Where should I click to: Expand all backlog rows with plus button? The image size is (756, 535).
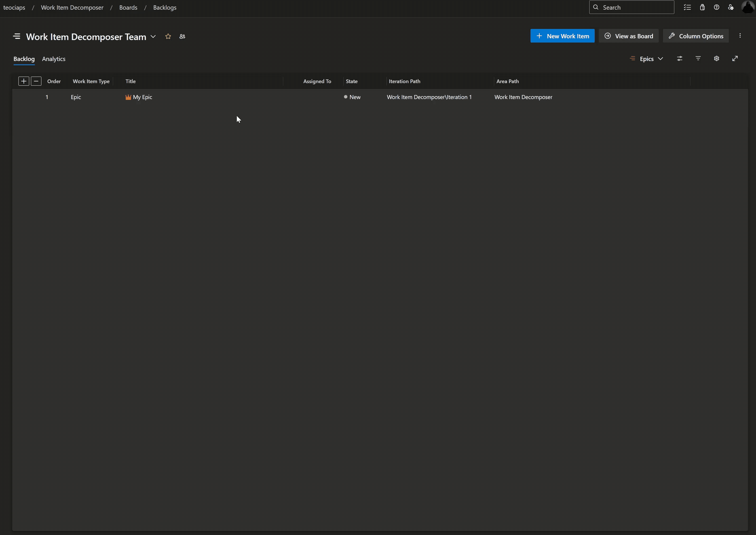point(24,81)
